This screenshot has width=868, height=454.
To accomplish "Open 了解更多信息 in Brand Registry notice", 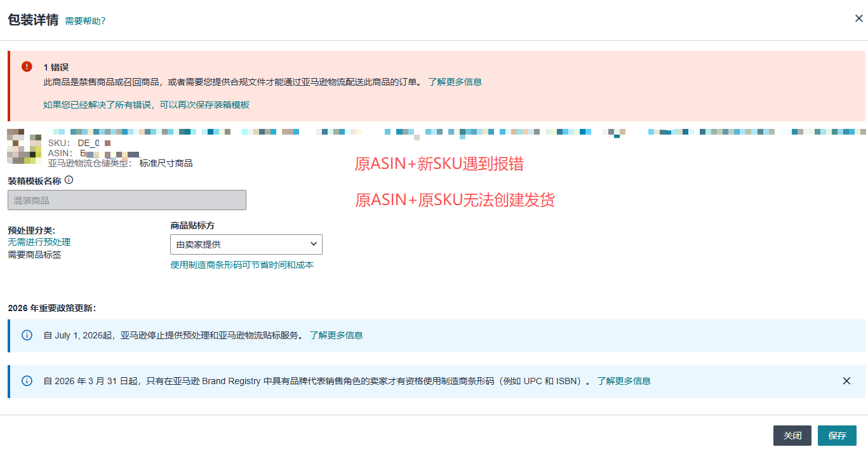I will point(624,381).
